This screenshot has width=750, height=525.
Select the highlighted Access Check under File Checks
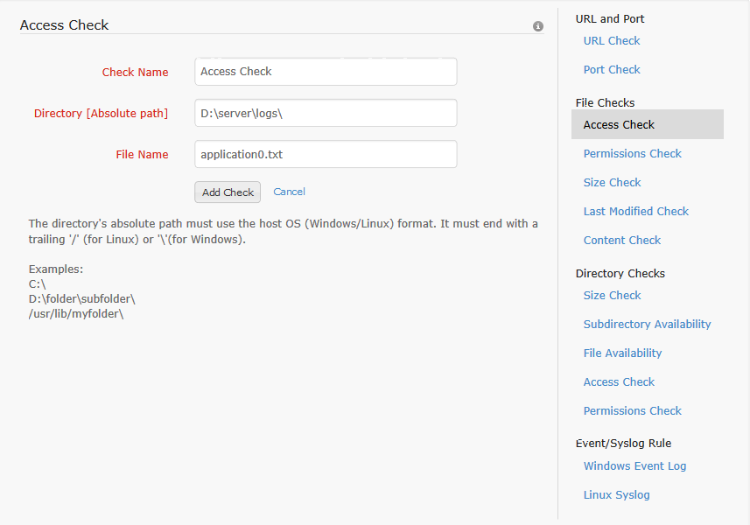[x=619, y=125]
